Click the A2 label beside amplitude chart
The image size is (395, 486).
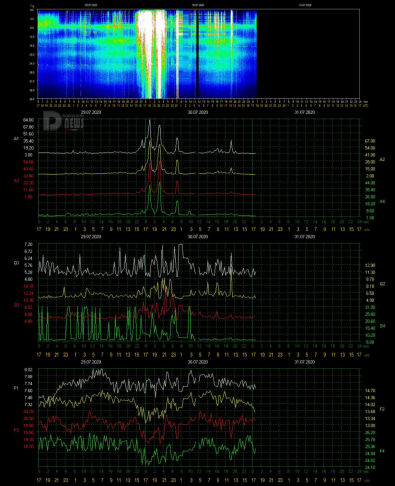[x=382, y=160]
